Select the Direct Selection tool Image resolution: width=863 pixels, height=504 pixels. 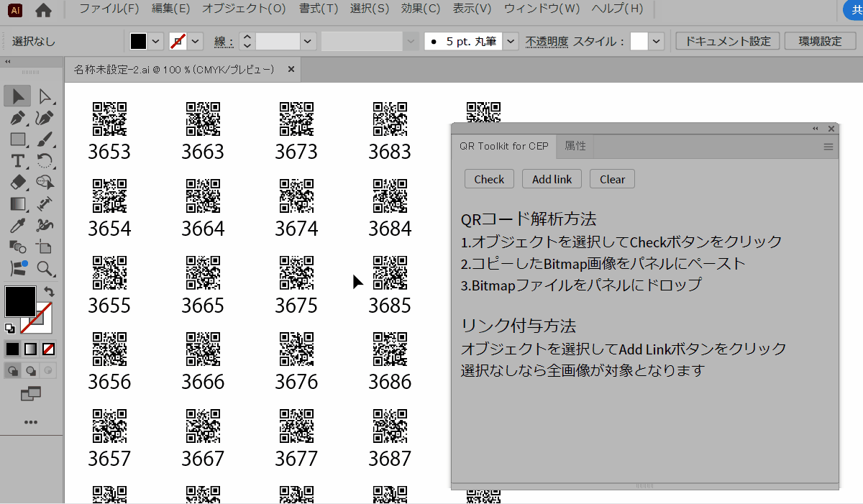click(x=45, y=96)
